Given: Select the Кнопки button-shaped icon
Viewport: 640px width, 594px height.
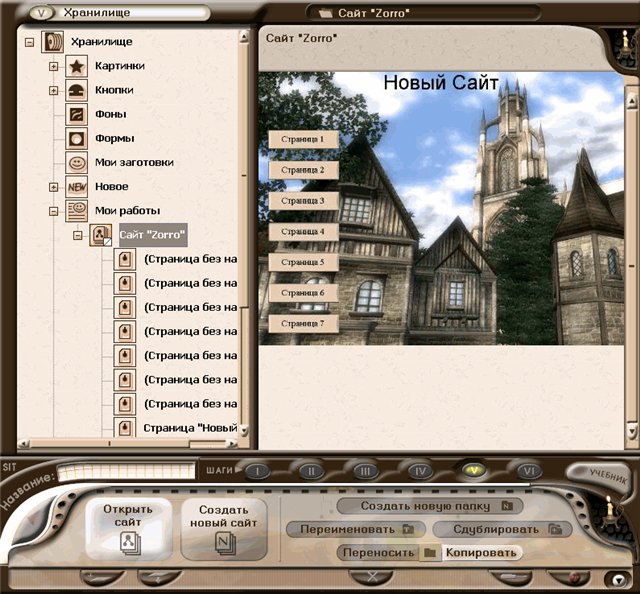Looking at the screenshot, I should (76, 90).
